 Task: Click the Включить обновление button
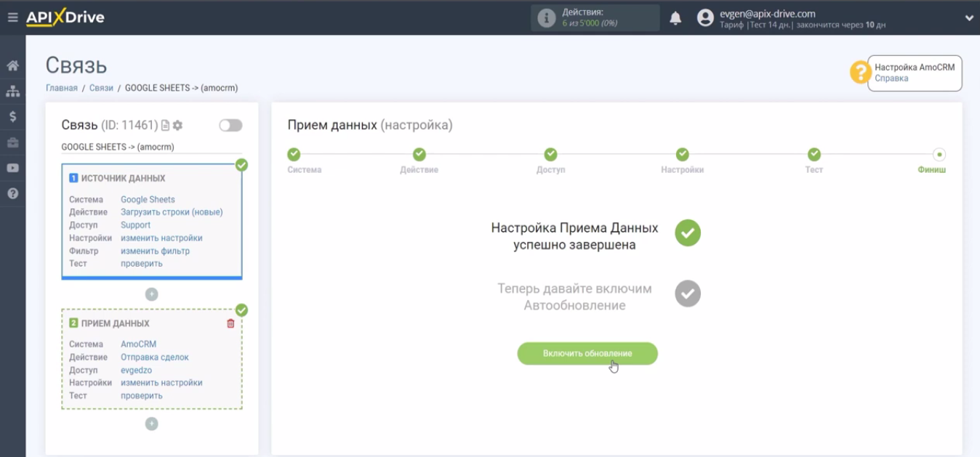[x=587, y=354]
